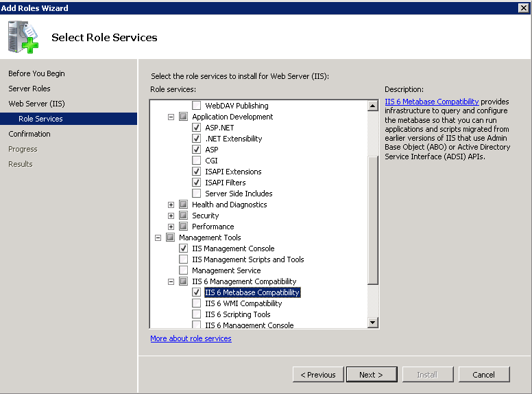Check the CGI role service

point(197,161)
